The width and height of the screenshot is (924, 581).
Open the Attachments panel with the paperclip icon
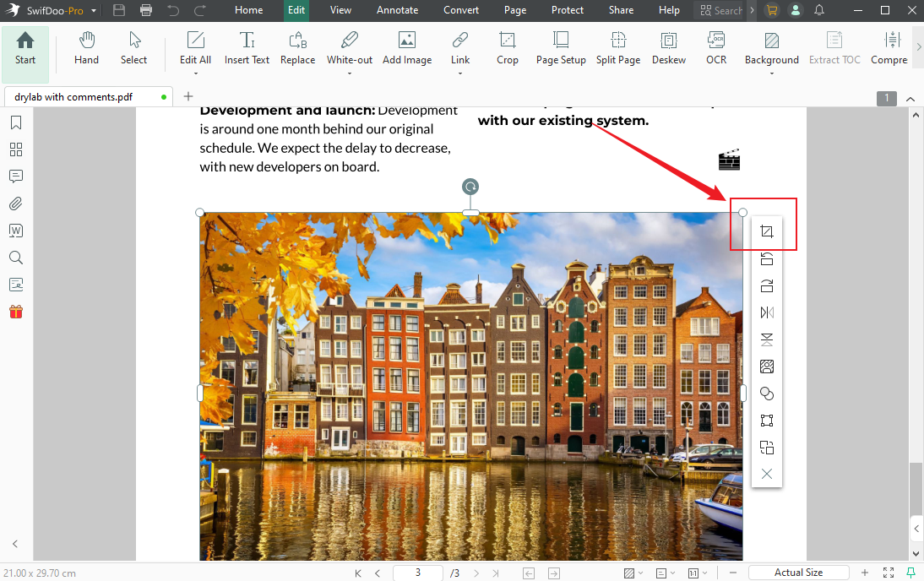click(15, 204)
